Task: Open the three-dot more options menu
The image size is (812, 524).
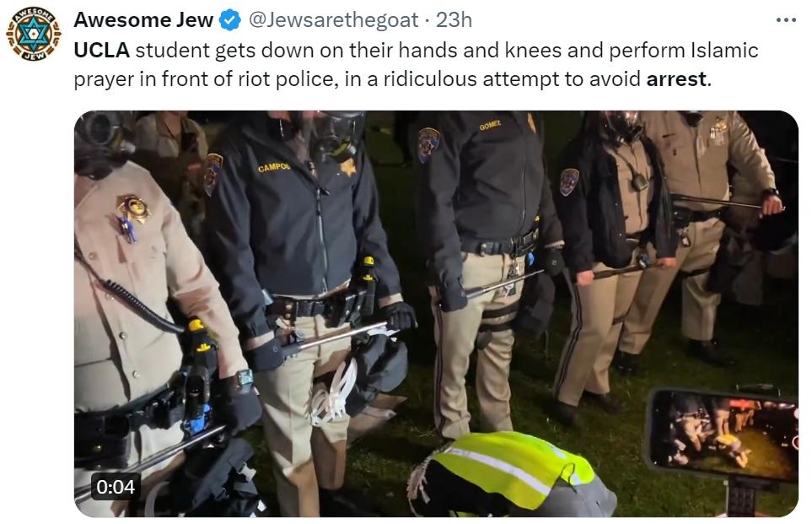Action: 786,20
